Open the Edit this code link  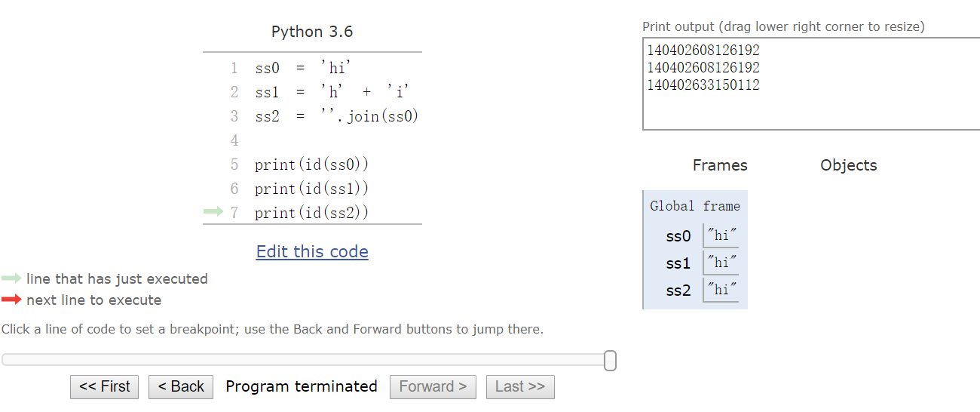[312, 252]
